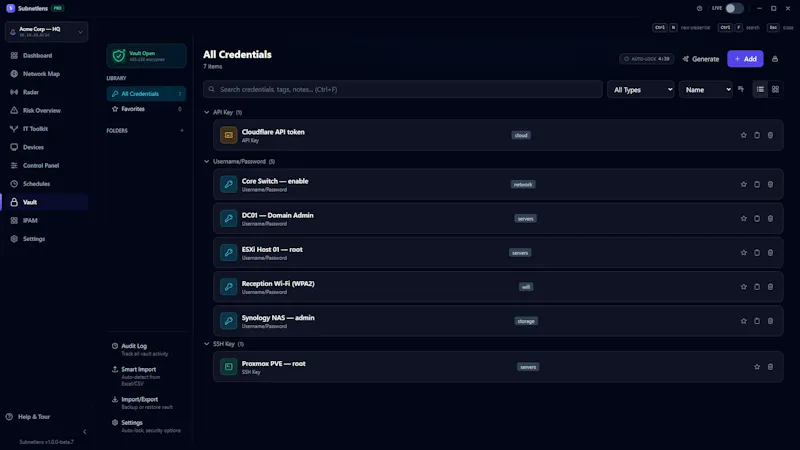Viewport: 800px width, 450px height.
Task: Collapse the Username/Password group
Action: [x=207, y=161]
